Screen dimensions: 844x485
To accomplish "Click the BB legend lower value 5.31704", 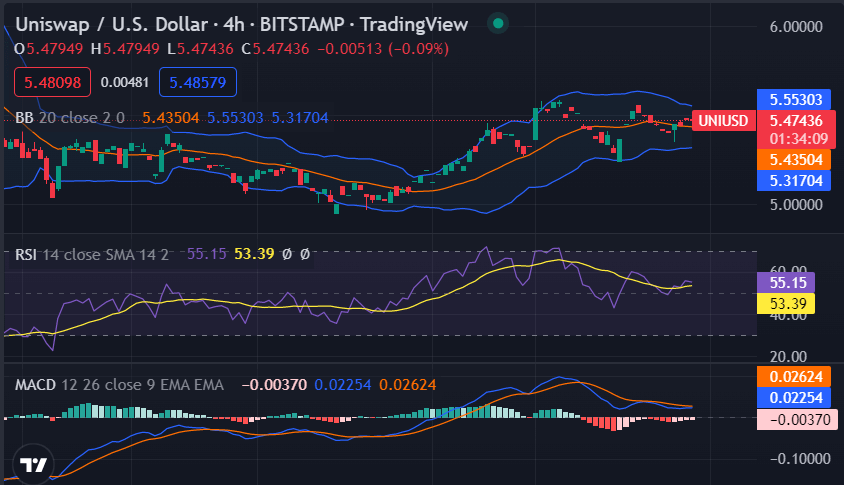I will pos(300,117).
